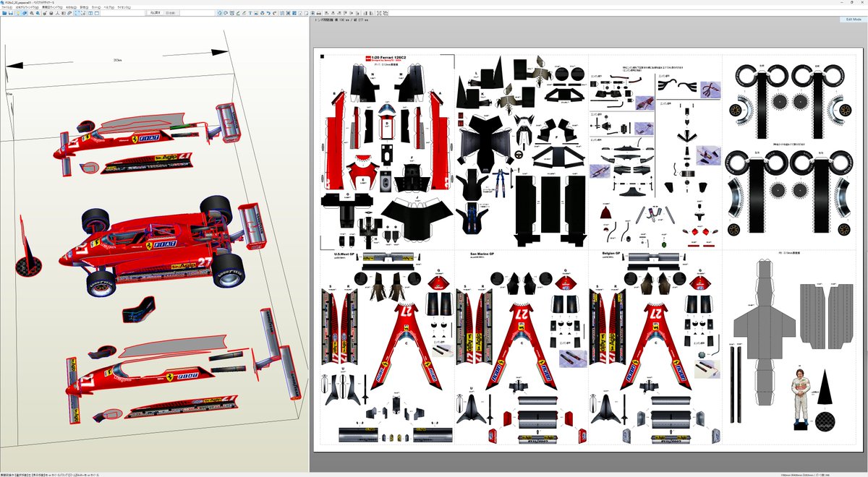The image size is (868, 477).
Task: Toggle the light bulb lighting icon
Action: coord(18,13)
